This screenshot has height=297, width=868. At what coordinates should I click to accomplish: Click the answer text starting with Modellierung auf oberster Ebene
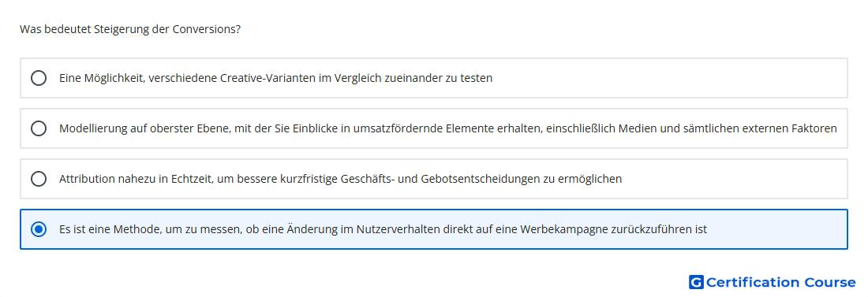(448, 128)
